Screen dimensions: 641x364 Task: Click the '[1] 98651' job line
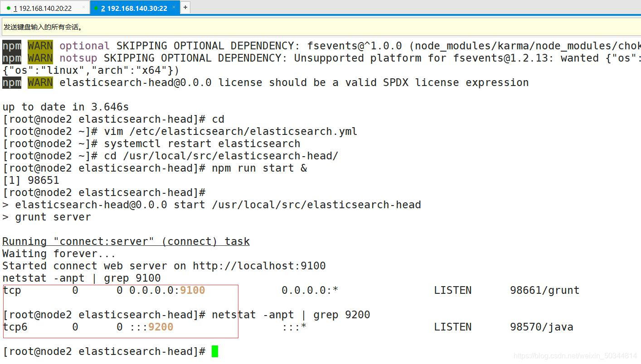[31, 180]
